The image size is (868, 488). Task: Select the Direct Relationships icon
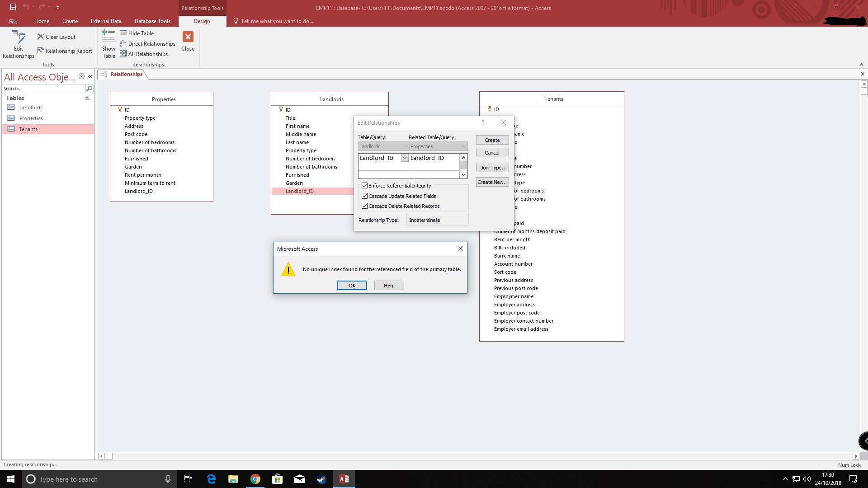tap(123, 44)
